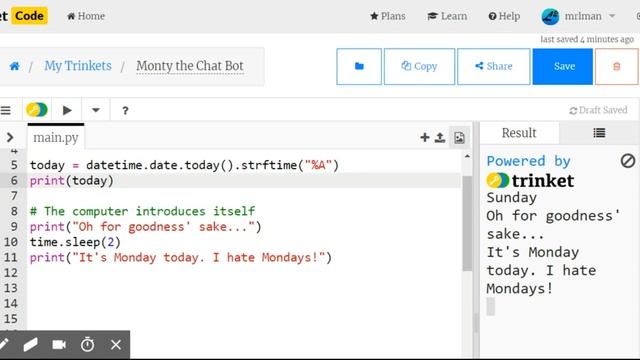Click the last saved 4 minutes ago text

point(587,39)
